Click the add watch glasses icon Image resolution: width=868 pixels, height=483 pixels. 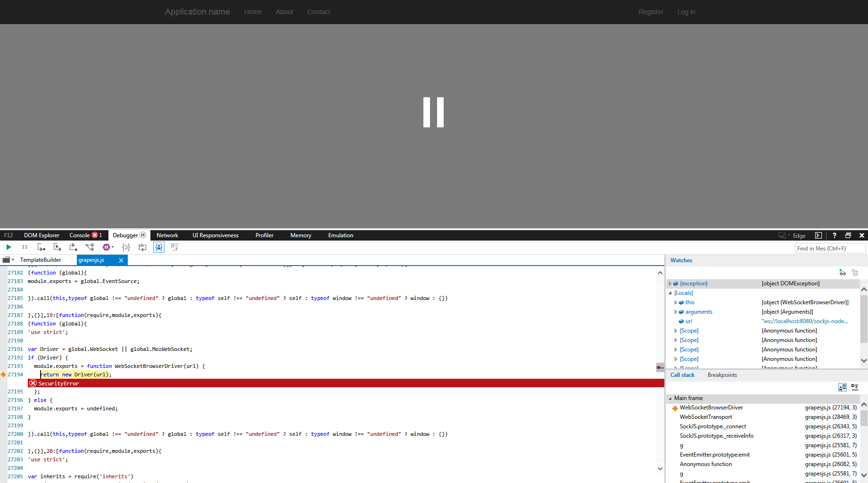tap(843, 272)
